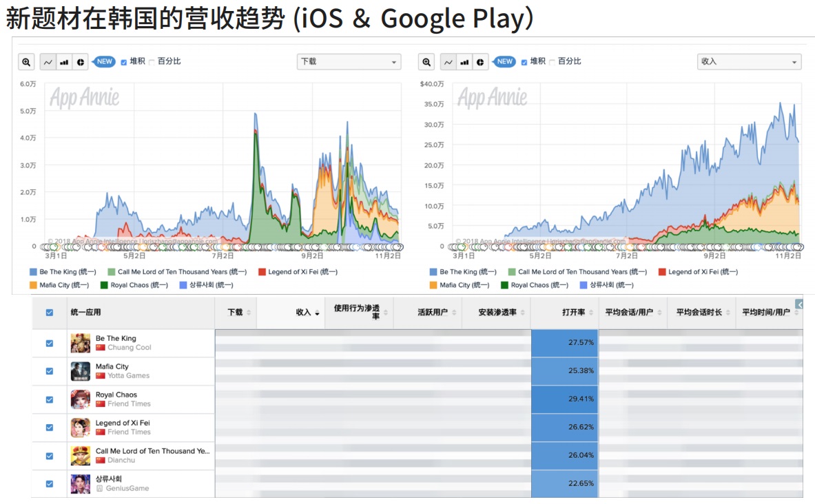Open 收入 metric dropdown
The width and height of the screenshot is (815, 504).
point(749,62)
